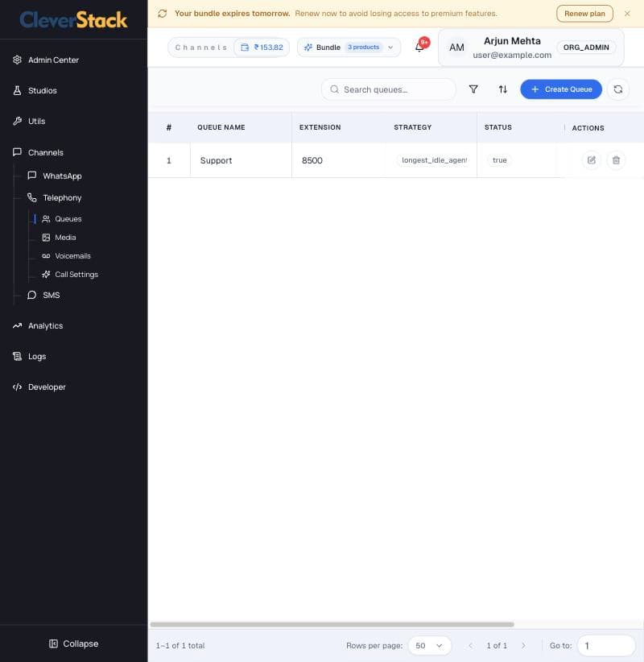Edit the Support queue
The width and height of the screenshot is (644, 662).
coord(591,160)
